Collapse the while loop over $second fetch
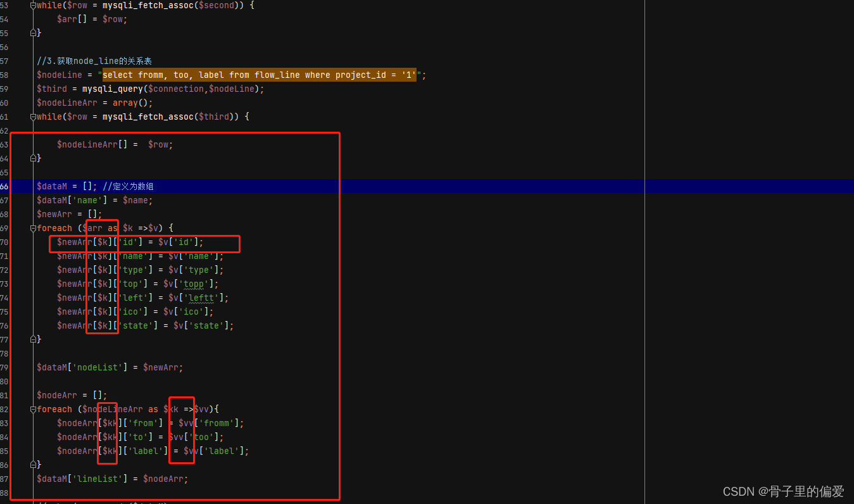This screenshot has height=504, width=854. tap(33, 5)
